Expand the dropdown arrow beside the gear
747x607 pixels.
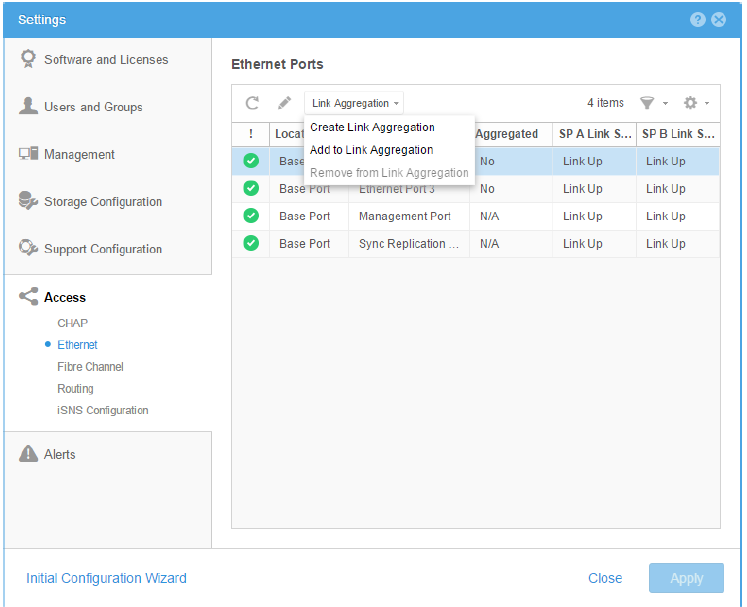tap(707, 104)
